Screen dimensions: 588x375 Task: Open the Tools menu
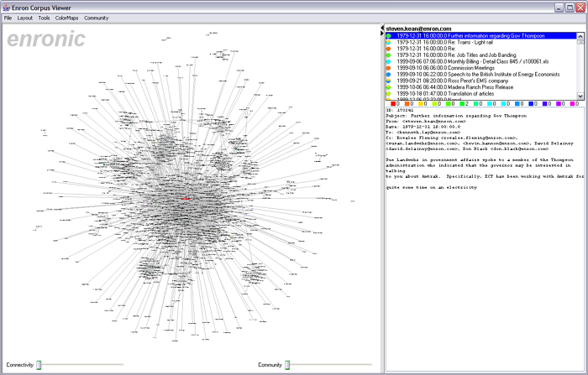click(44, 18)
